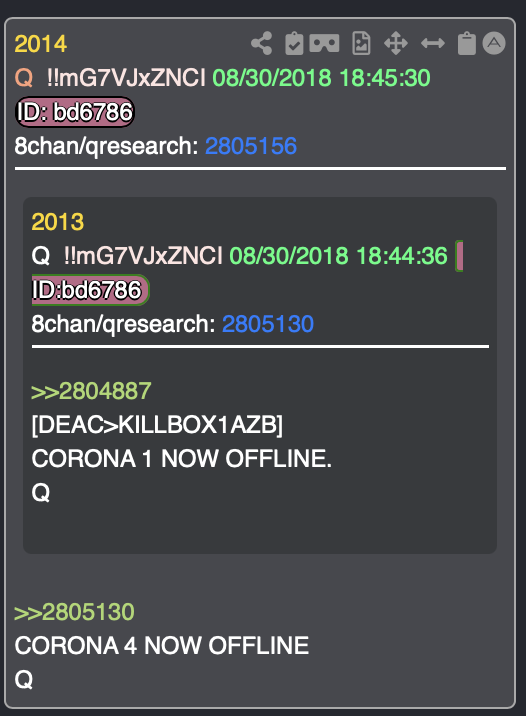Screen dimensions: 526x716
Task: Click the timestamp 08/30/2018 18:44:36
Action: click(x=338, y=256)
